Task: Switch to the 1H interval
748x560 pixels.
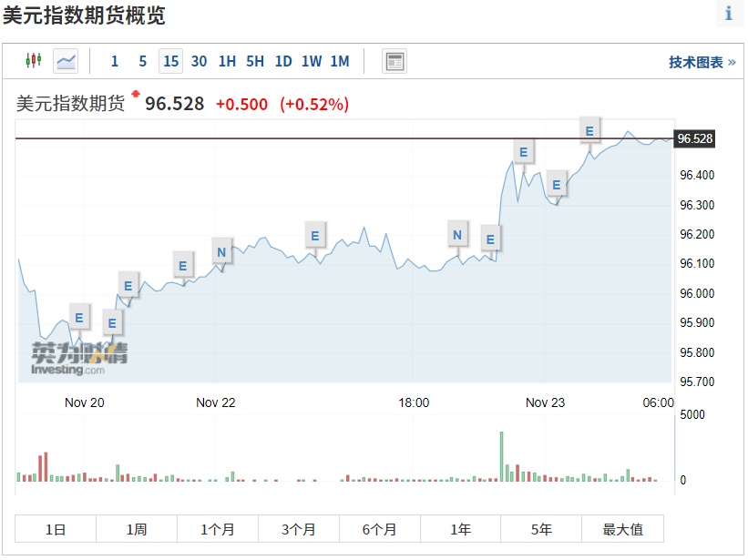Action: click(x=227, y=61)
